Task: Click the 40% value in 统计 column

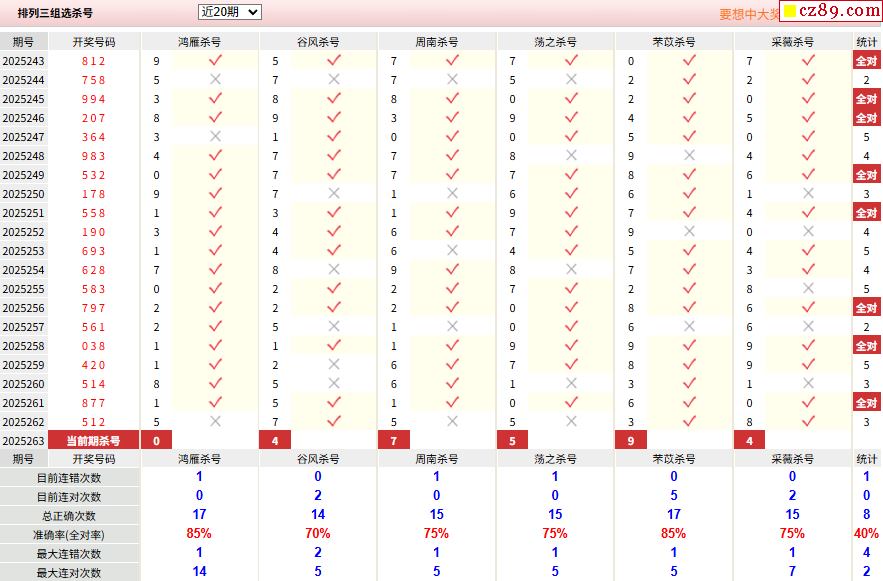Action: tap(866, 533)
